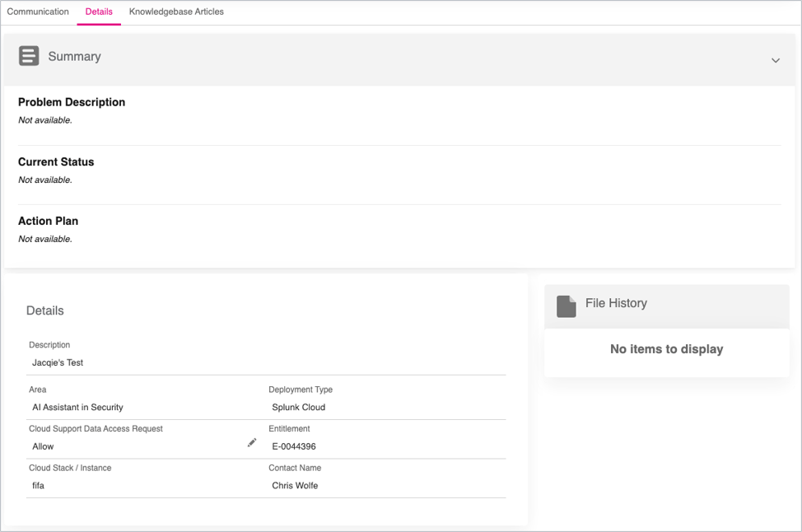Select the Jacqie's Test description value
The height and width of the screenshot is (532, 802).
[58, 362]
